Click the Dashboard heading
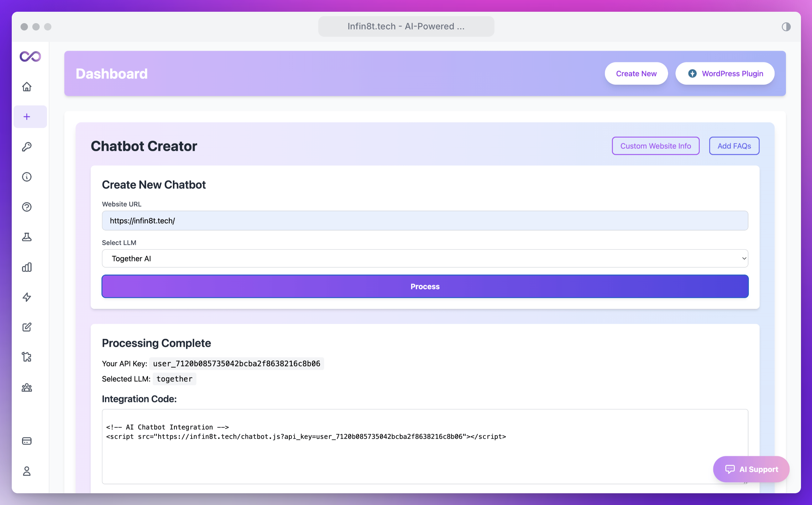 (112, 73)
